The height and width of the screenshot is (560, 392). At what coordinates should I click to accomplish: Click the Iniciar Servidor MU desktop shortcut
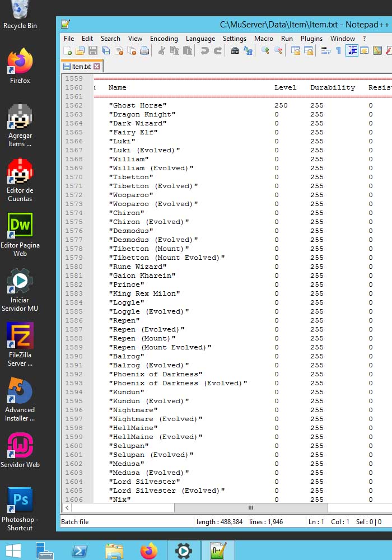[x=20, y=290]
